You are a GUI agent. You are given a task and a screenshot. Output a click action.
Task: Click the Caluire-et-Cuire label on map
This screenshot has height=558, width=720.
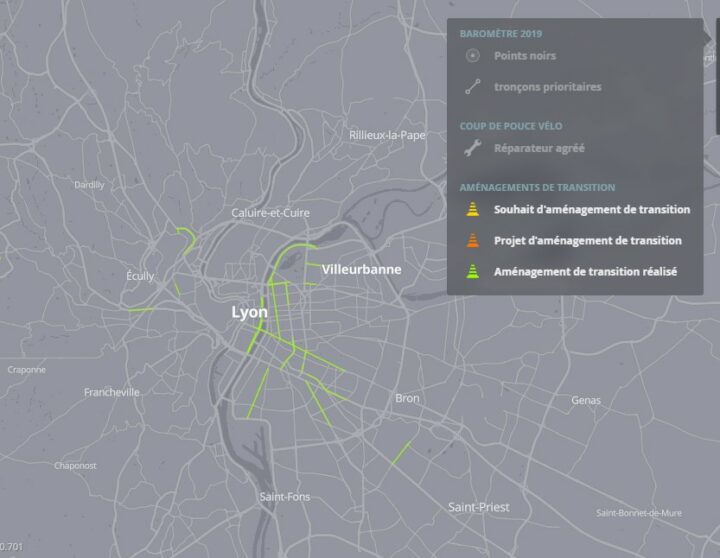click(x=270, y=213)
